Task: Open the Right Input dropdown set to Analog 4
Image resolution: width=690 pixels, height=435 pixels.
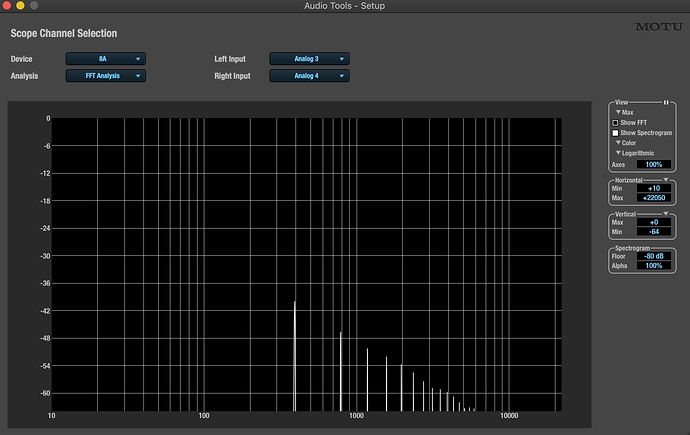Action: (309, 76)
